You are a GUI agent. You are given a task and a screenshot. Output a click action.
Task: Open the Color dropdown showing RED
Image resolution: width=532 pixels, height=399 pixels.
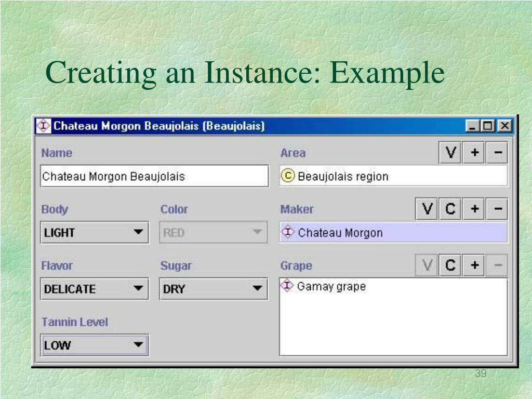coord(214,232)
